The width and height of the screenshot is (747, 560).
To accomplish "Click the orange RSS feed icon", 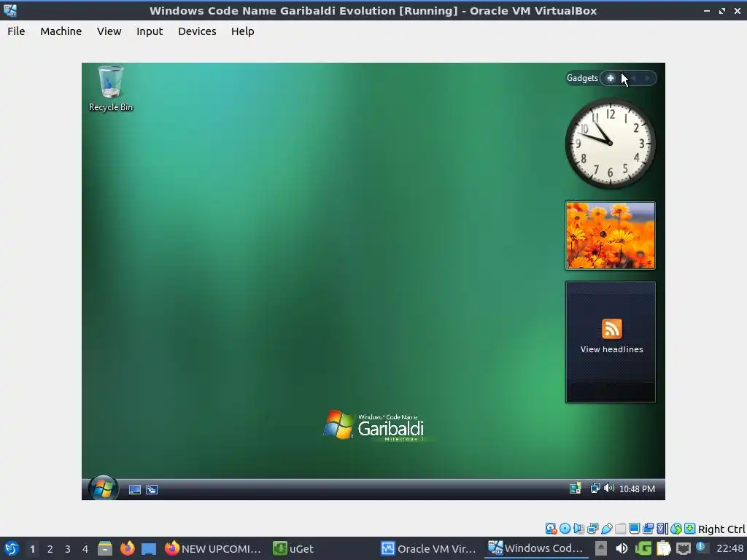I will 612,329.
